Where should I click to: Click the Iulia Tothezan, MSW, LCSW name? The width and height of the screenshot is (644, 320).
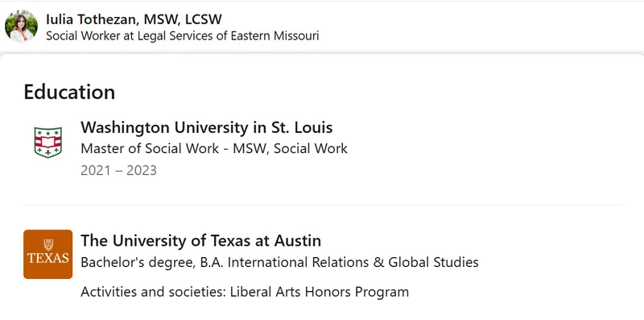click(x=134, y=19)
